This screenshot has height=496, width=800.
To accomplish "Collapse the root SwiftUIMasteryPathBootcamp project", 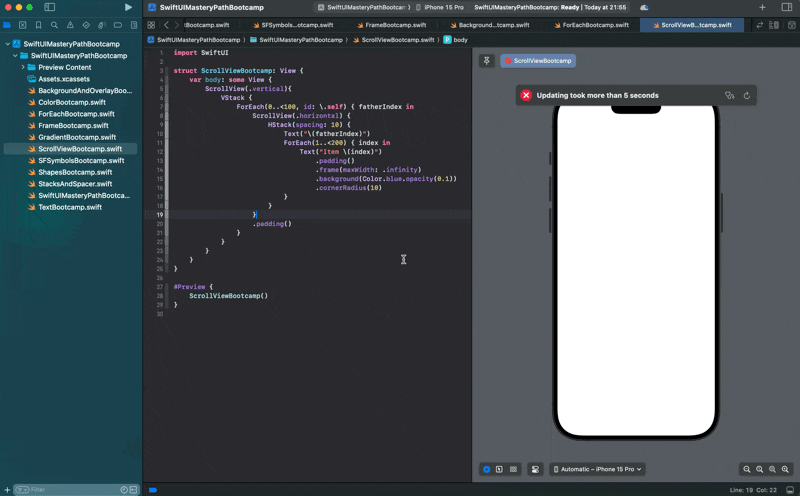I will [8, 44].
